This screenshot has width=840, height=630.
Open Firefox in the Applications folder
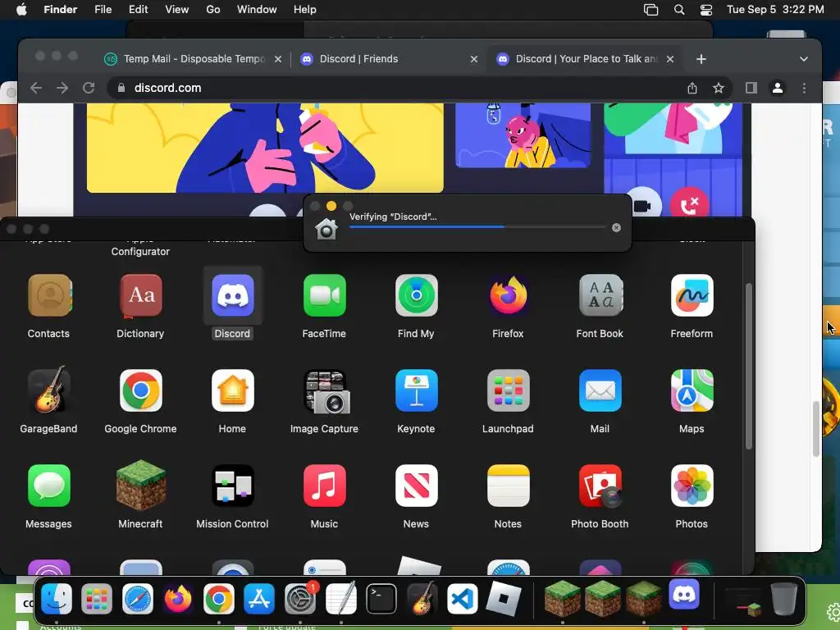(x=508, y=295)
